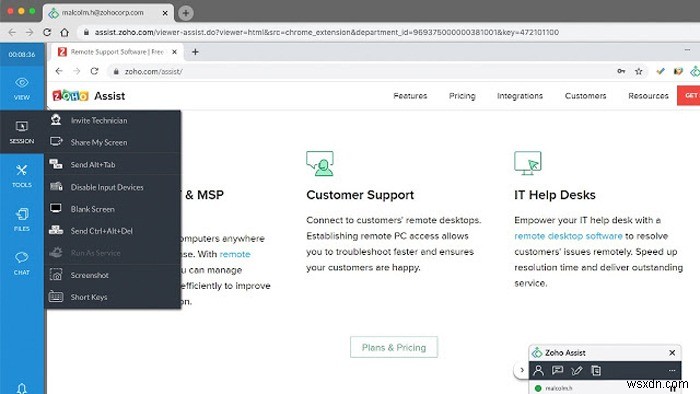Open Short Keys from the menu
The image size is (700, 394).
tap(112, 297)
